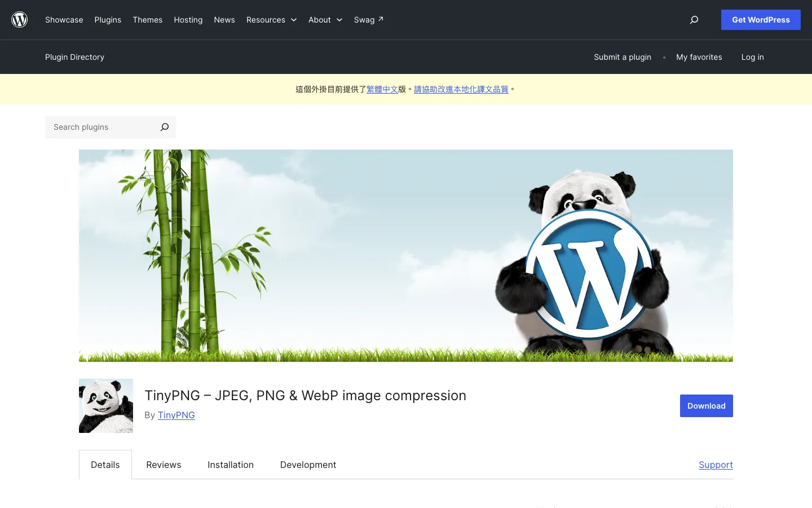Expand the About dropdown menu
The width and height of the screenshot is (812, 508).
(x=325, y=20)
